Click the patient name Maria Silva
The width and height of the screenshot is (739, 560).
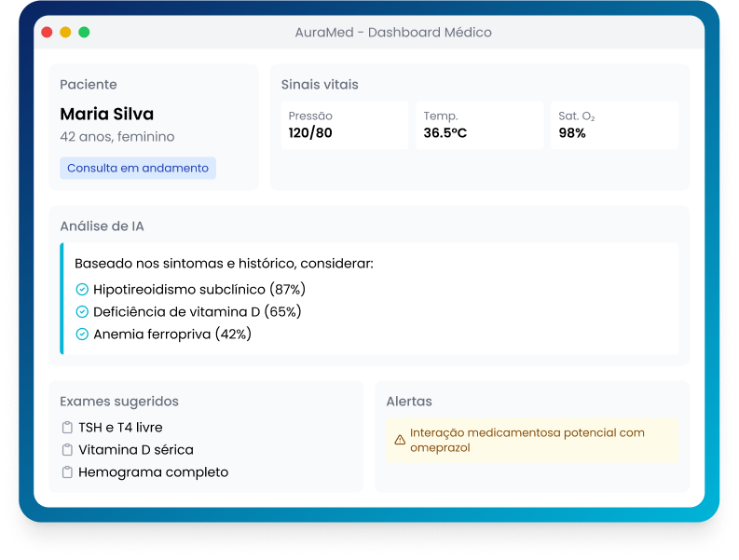pos(107,115)
